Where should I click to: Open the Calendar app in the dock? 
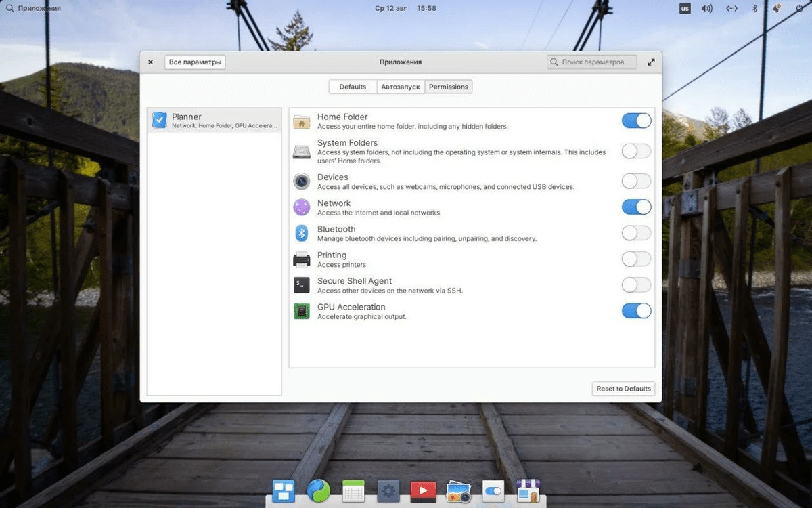(x=353, y=491)
